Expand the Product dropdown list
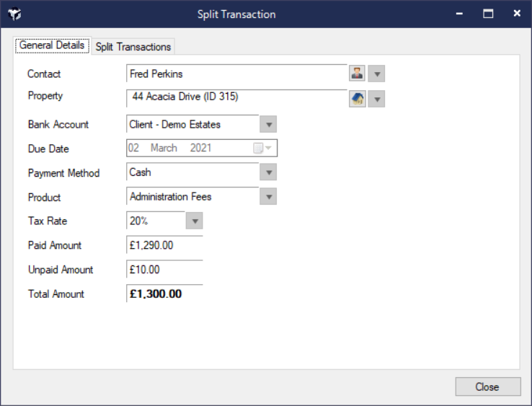532x406 pixels. coord(267,197)
